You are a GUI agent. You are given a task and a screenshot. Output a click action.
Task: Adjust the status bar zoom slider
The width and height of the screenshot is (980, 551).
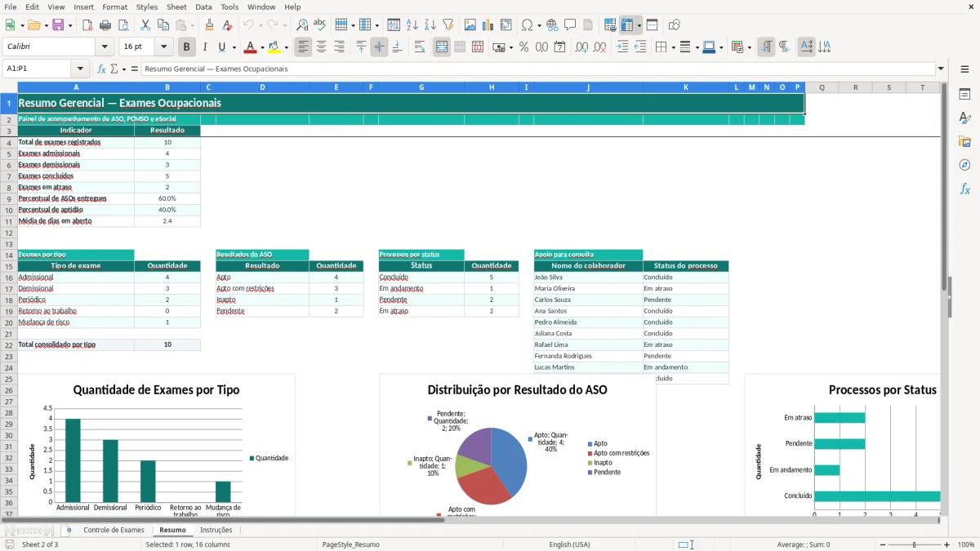914,544
